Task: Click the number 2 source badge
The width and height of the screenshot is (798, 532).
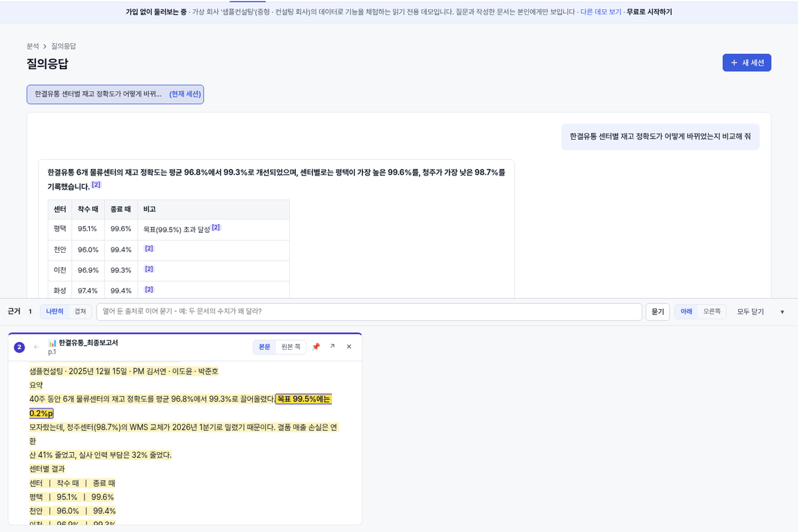Action: pyautogui.click(x=19, y=347)
